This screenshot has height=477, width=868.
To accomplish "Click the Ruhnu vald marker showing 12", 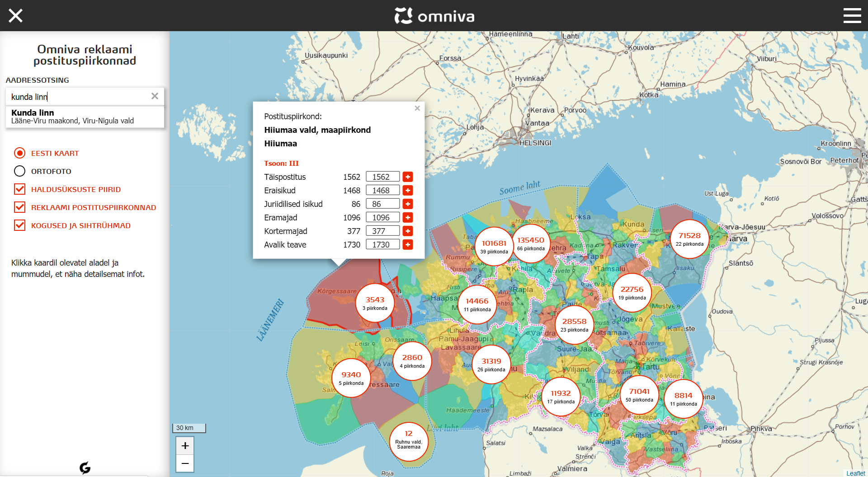I will pyautogui.click(x=409, y=442).
